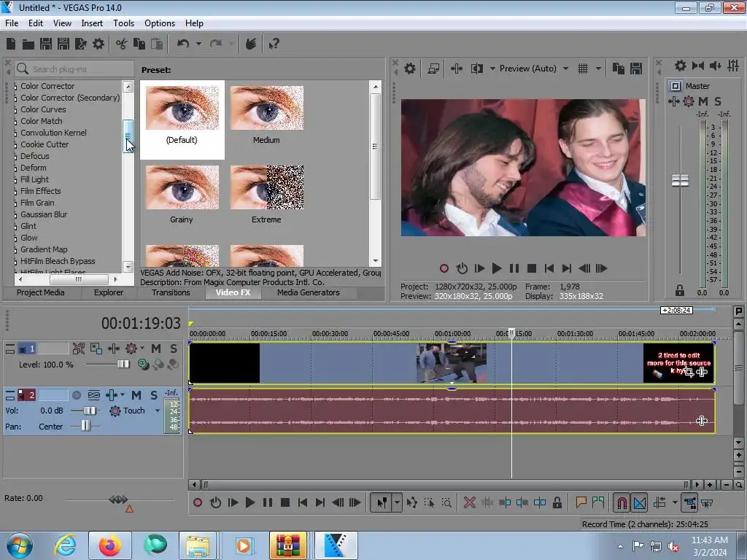Toggle Automatic Crossfades button

(639, 502)
